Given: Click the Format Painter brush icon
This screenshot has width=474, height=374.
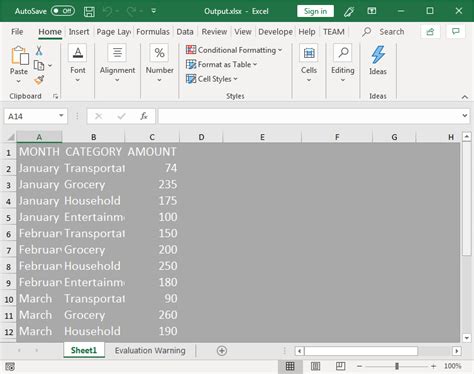Looking at the screenshot, I should (39, 80).
